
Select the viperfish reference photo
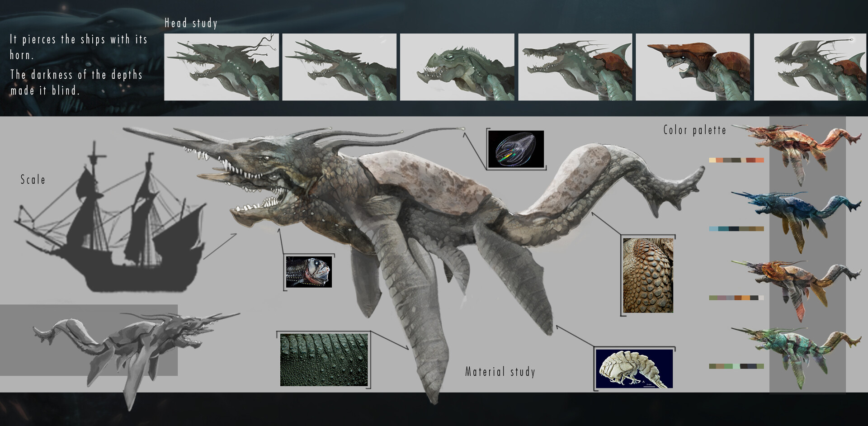(x=309, y=271)
